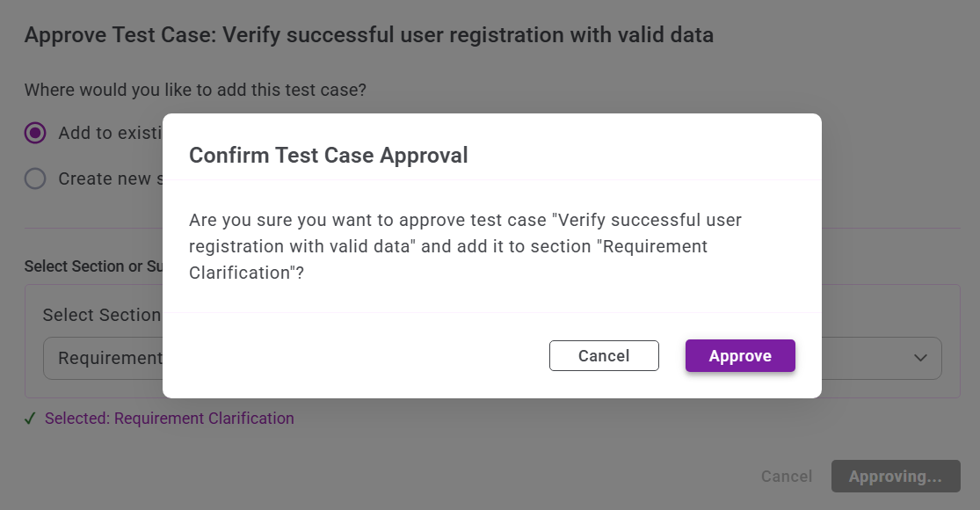Click the confirmation question text in dialog

pyautogui.click(x=466, y=246)
